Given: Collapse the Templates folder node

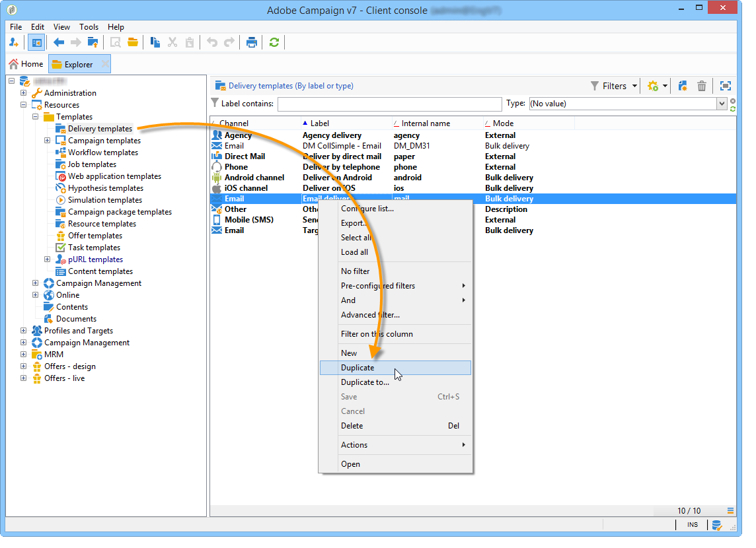Looking at the screenshot, I should point(36,117).
